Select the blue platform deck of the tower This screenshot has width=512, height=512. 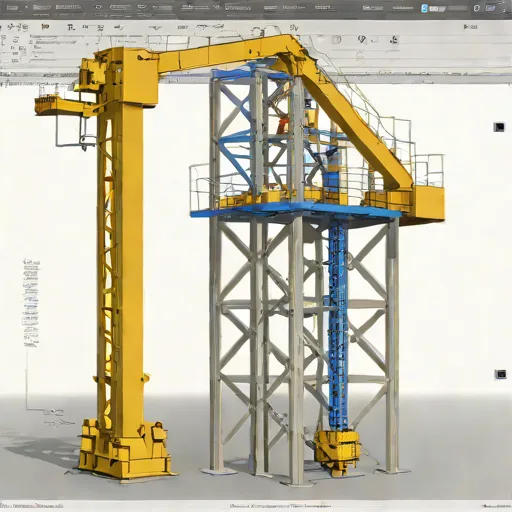pos(295,211)
